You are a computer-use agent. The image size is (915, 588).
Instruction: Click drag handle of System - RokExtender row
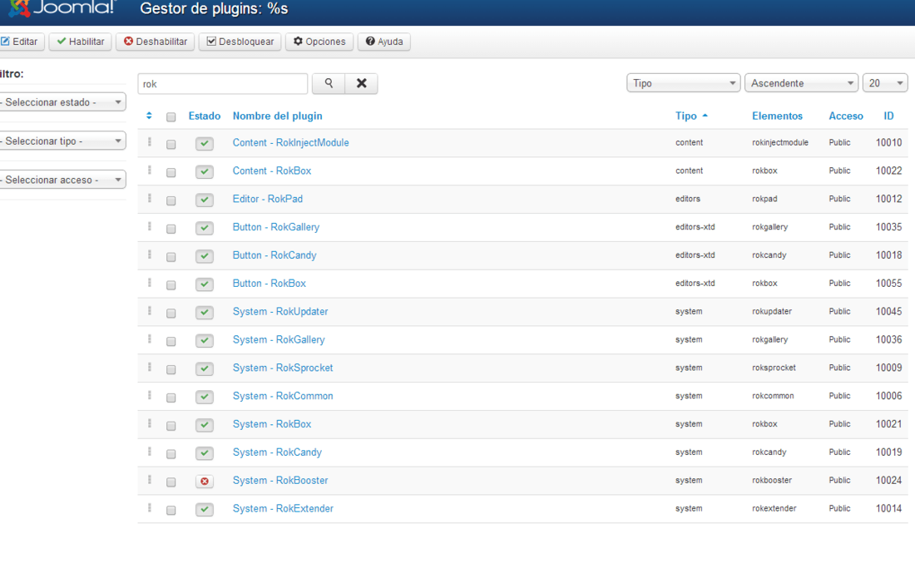coord(150,507)
